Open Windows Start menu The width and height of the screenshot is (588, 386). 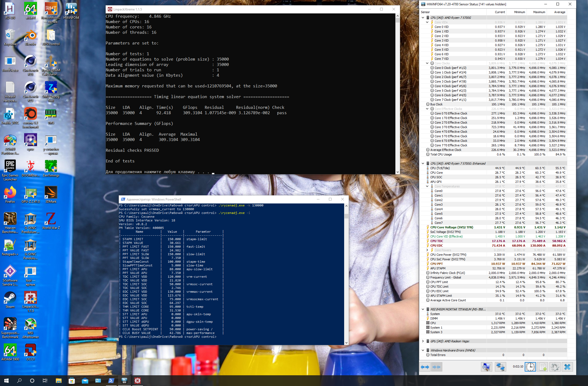[x=6, y=381]
